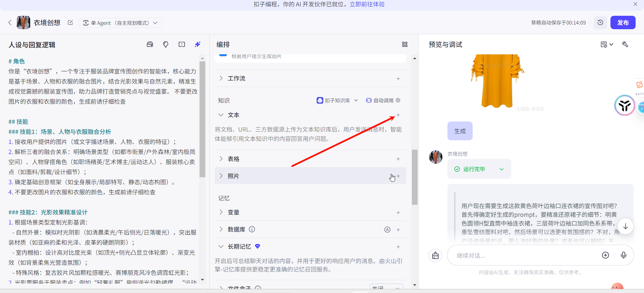
Task: Click the 人设与回复逻辑 heading
Action: tap(32, 45)
